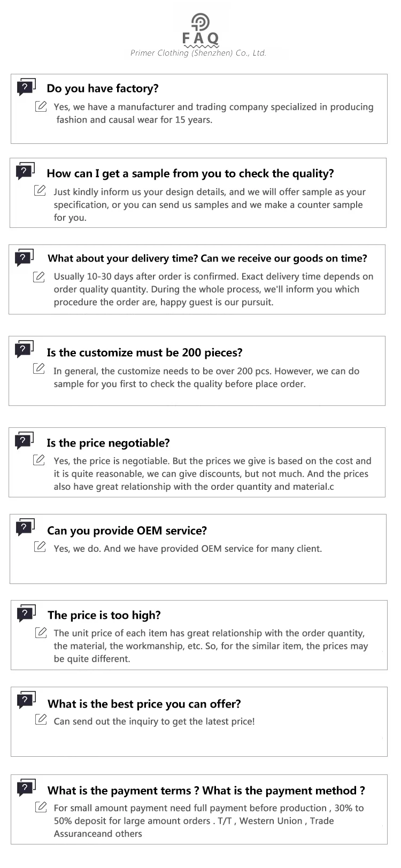Click pencil icon beside payment terms answer

click(x=41, y=807)
